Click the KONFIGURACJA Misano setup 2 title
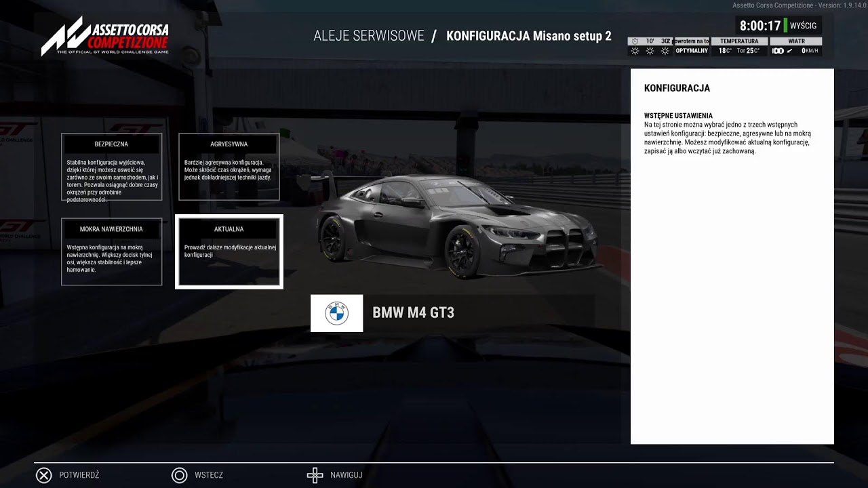868x488 pixels. point(529,36)
